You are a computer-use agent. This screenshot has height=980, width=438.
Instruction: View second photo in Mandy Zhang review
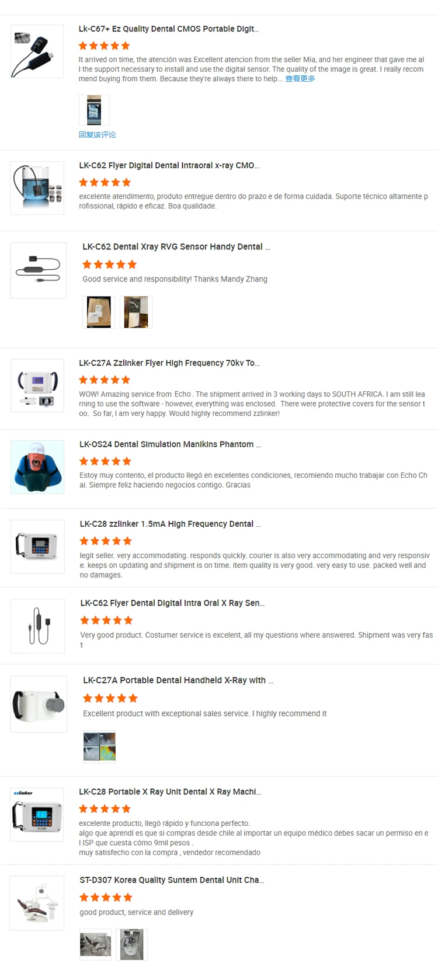tap(136, 312)
